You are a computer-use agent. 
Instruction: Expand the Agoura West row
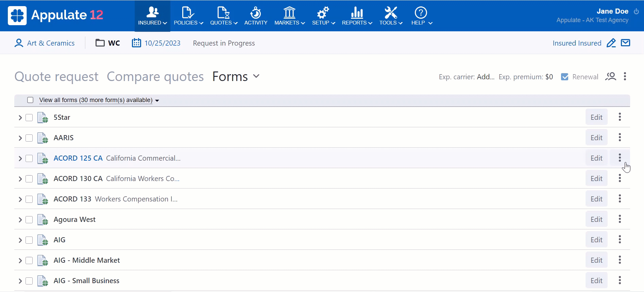pyautogui.click(x=20, y=220)
